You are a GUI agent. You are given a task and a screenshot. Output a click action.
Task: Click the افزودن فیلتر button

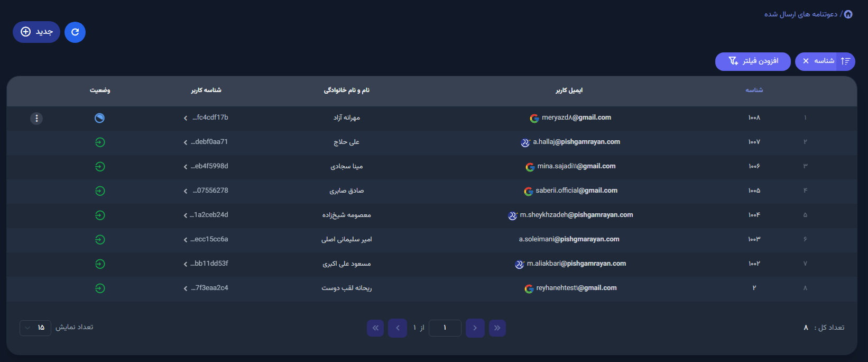(x=753, y=61)
